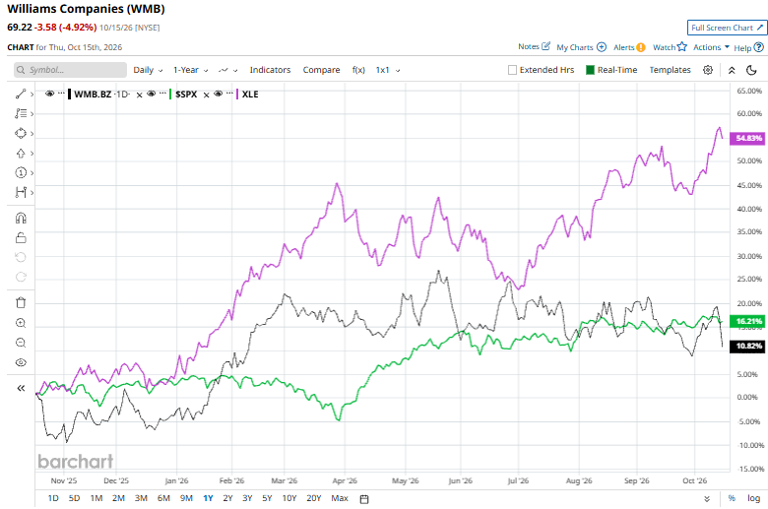The width and height of the screenshot is (768, 509).
Task: Expand the arrow marker options chevron
Action: pyautogui.click(x=32, y=153)
